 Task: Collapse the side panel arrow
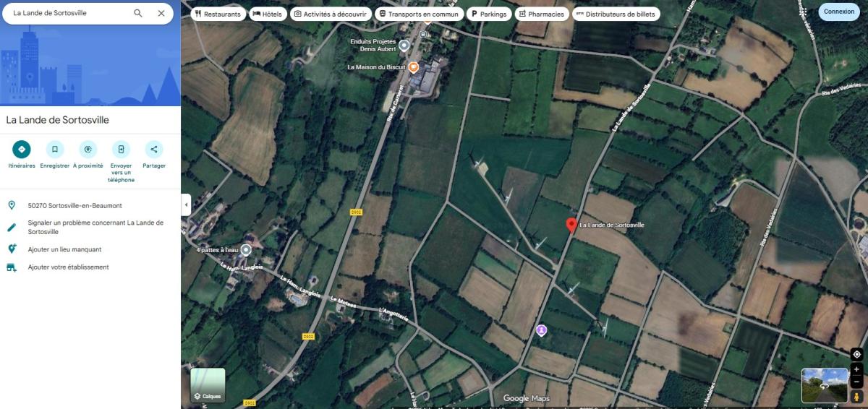[186, 204]
